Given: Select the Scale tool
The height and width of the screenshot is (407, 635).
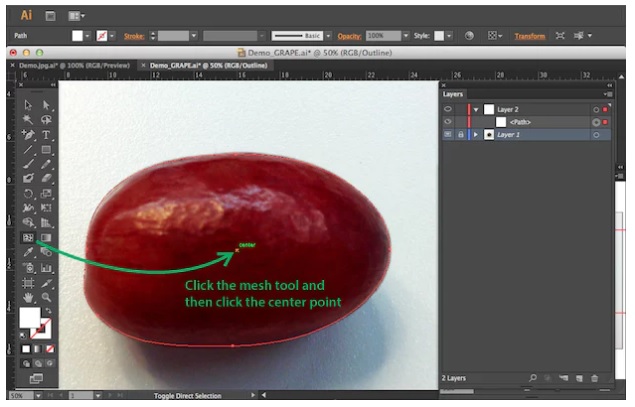Looking at the screenshot, I should point(46,194).
